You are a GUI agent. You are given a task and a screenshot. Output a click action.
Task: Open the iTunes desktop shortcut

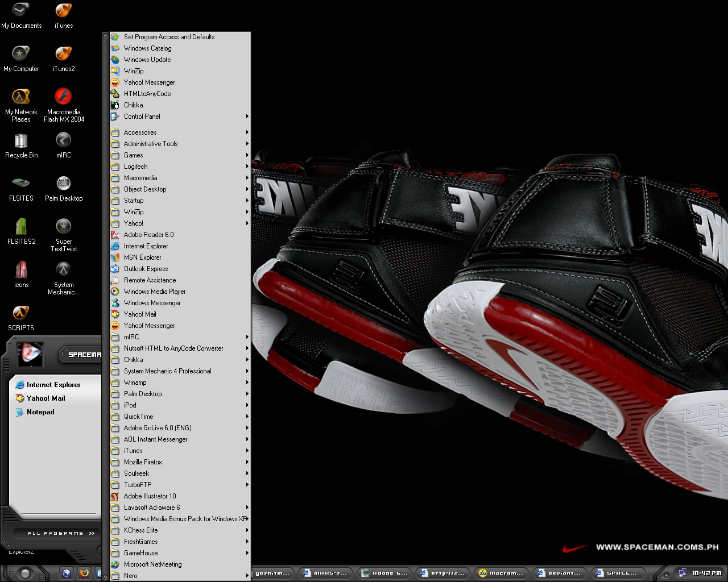click(x=64, y=15)
